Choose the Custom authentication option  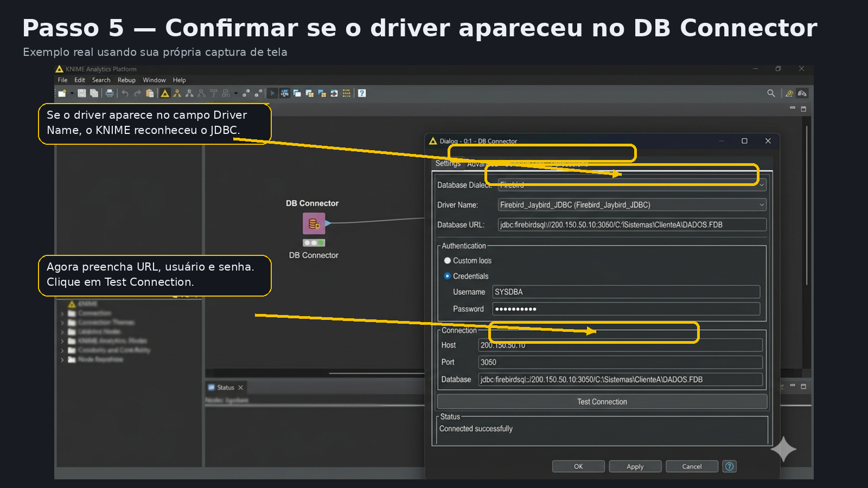click(x=447, y=260)
